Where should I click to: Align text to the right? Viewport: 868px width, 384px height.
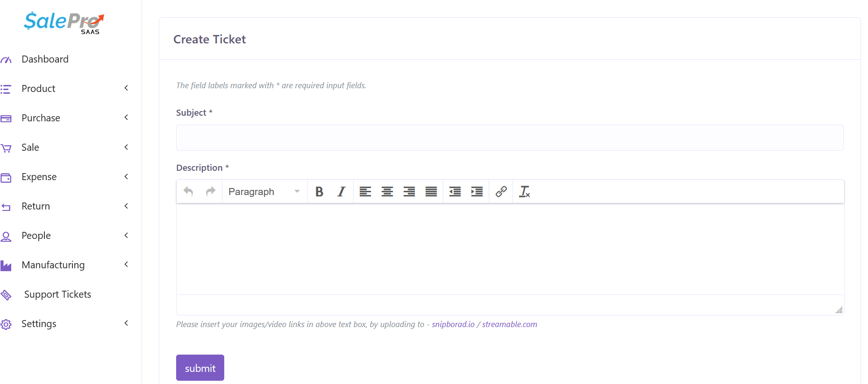coord(409,192)
